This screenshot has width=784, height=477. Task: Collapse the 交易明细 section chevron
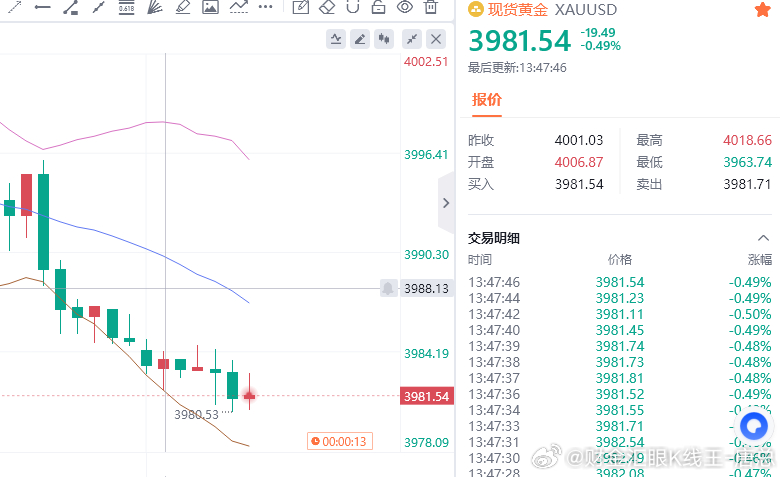763,238
